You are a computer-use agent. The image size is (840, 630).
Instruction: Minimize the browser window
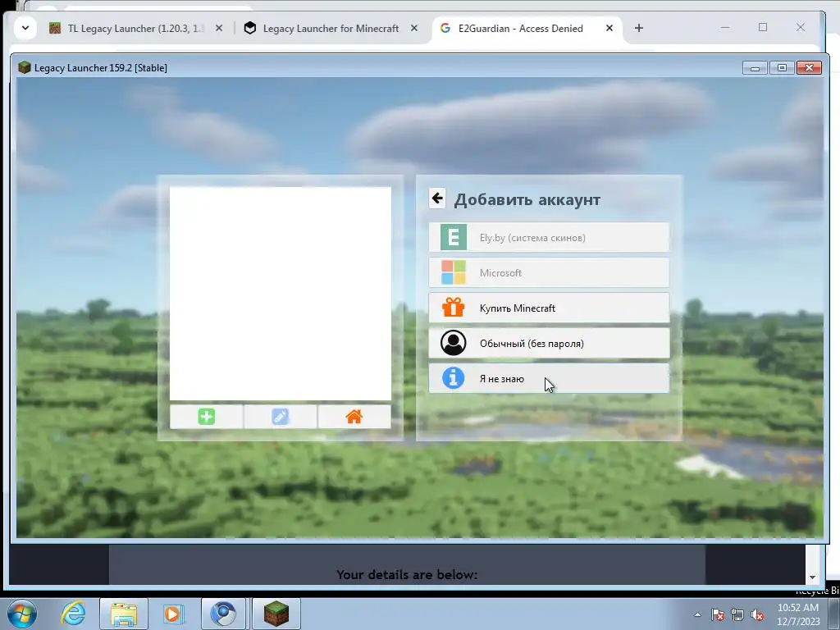725,27
